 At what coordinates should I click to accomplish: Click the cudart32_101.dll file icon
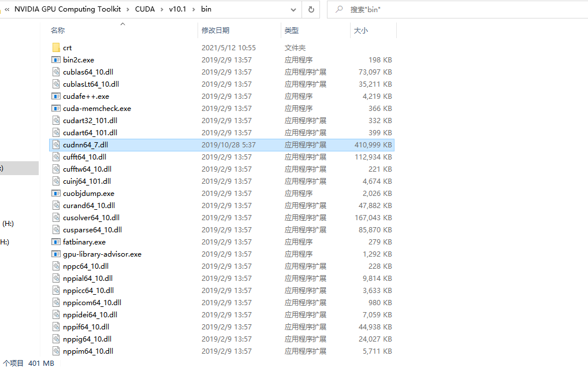(x=56, y=120)
